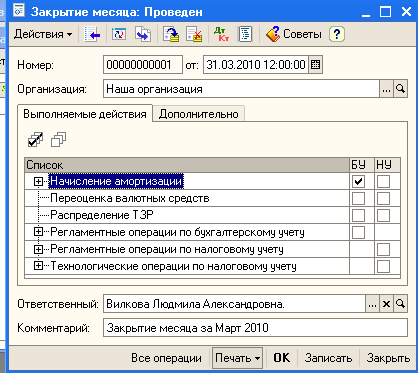The height and width of the screenshot is (373, 418).
Task: Click into the Комментарий field
Action: 255,328
